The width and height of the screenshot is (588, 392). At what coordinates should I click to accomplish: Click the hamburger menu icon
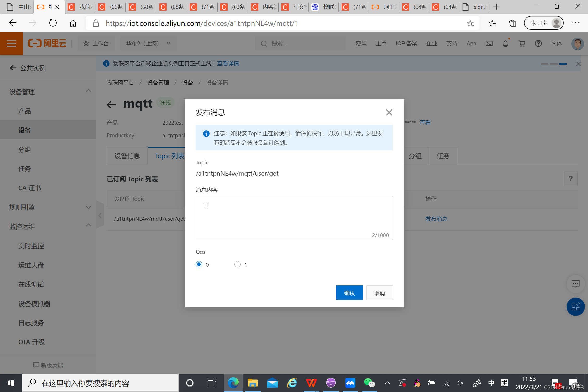coord(11,44)
